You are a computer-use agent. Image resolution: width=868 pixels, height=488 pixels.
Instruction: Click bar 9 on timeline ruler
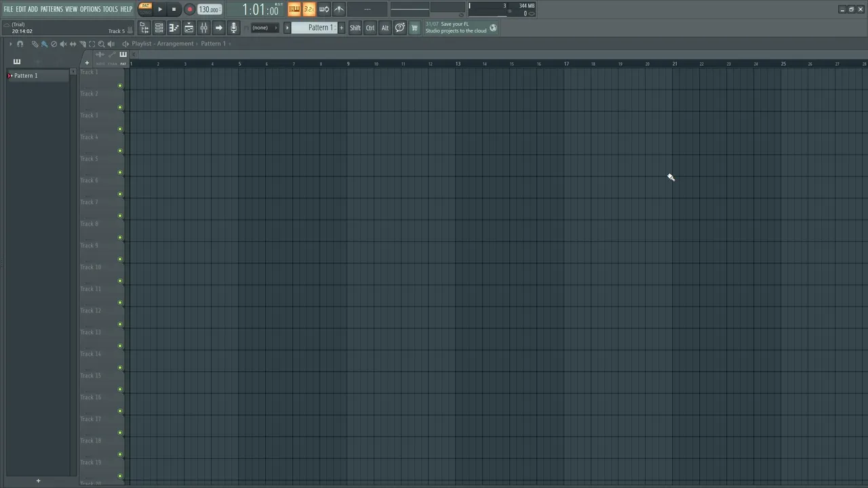pyautogui.click(x=349, y=64)
